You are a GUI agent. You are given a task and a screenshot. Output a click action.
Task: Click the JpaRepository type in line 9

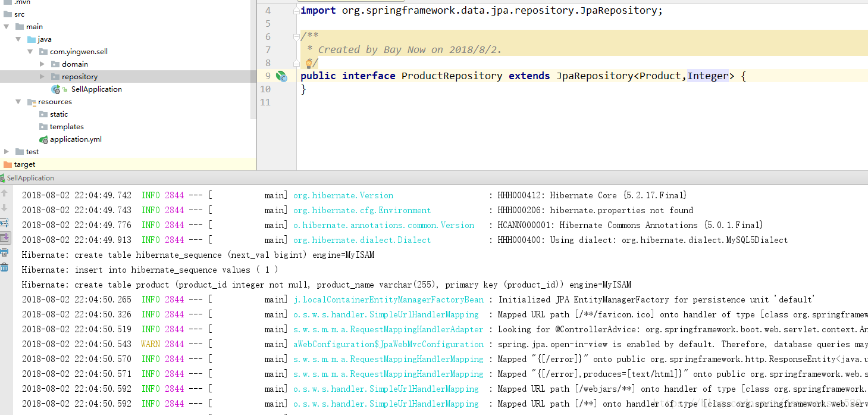pyautogui.click(x=595, y=76)
